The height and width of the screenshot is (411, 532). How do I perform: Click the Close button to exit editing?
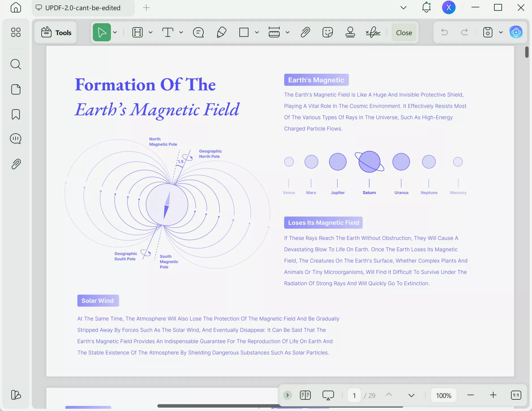(x=403, y=32)
